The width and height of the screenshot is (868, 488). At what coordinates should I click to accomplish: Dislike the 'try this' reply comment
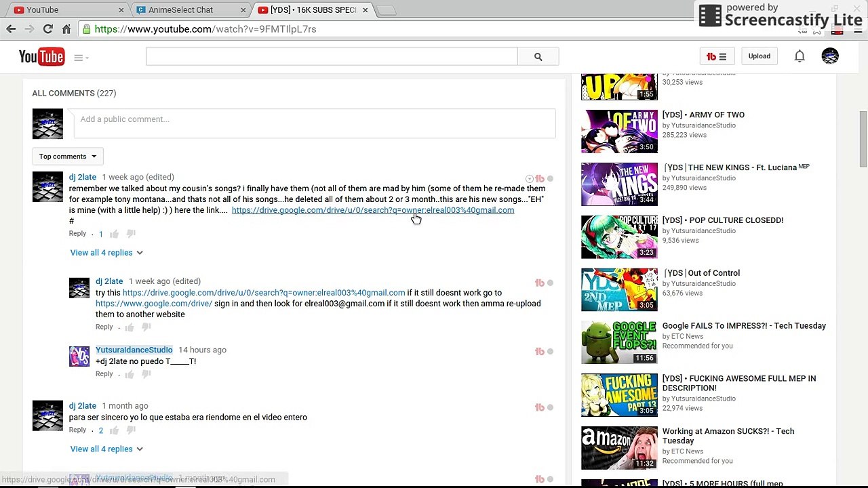pyautogui.click(x=146, y=327)
